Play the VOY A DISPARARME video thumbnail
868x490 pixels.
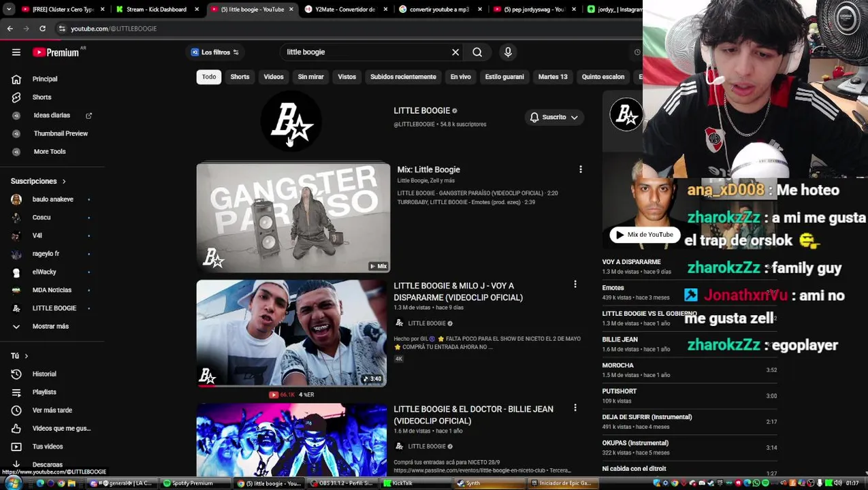(x=291, y=333)
